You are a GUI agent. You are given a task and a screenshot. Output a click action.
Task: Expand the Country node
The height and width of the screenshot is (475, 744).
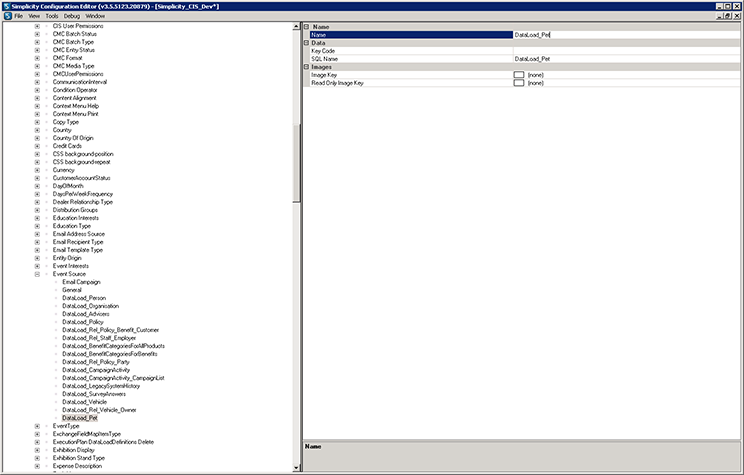point(37,130)
